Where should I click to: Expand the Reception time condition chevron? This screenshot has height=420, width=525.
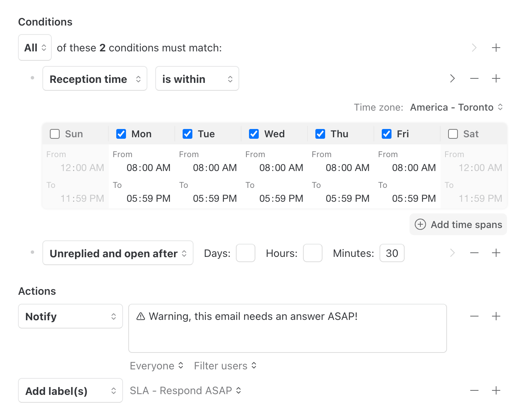(452, 78)
